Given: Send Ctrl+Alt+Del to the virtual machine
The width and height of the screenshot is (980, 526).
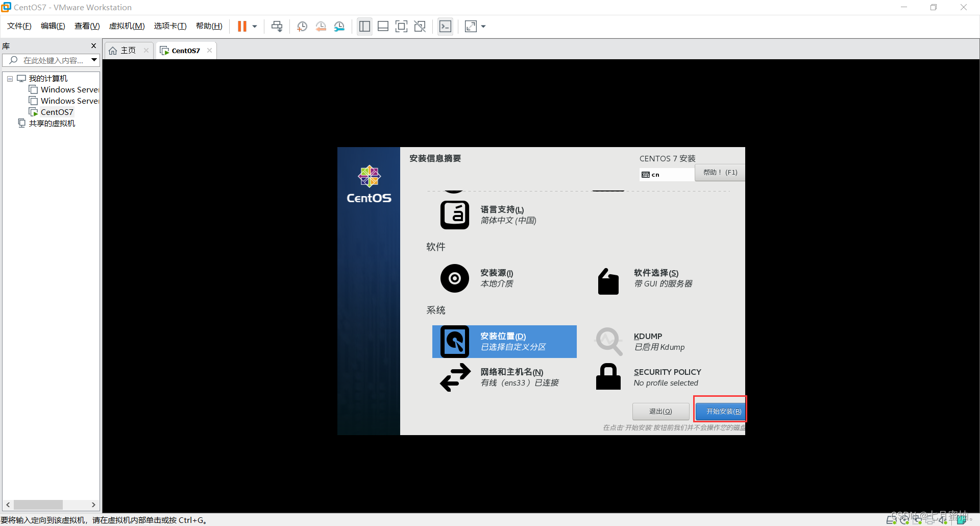Looking at the screenshot, I should [x=277, y=27].
